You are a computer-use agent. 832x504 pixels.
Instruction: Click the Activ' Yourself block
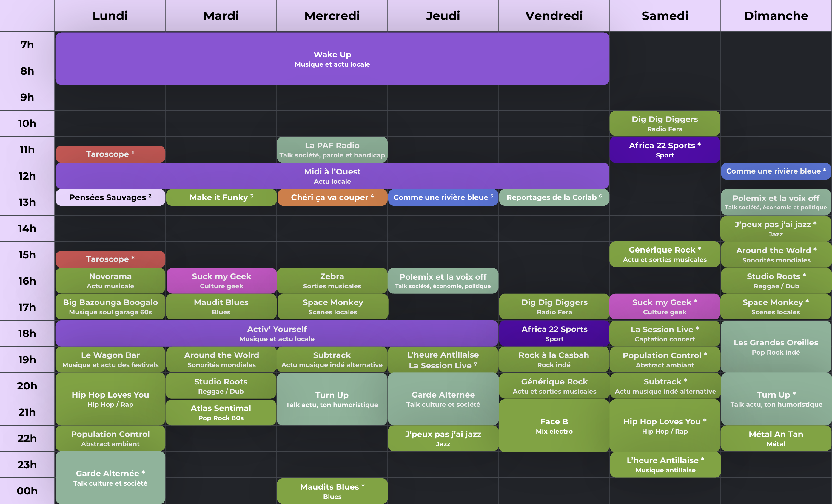[277, 333]
